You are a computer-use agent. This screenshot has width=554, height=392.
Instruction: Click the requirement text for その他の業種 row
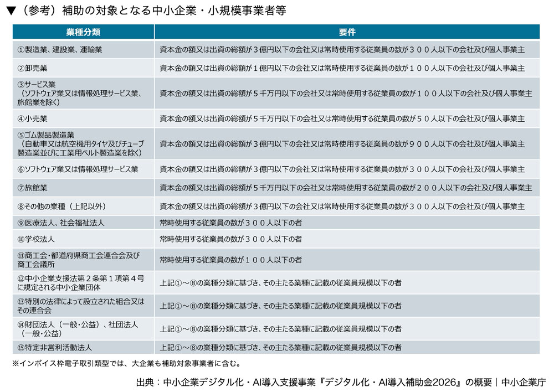point(342,206)
